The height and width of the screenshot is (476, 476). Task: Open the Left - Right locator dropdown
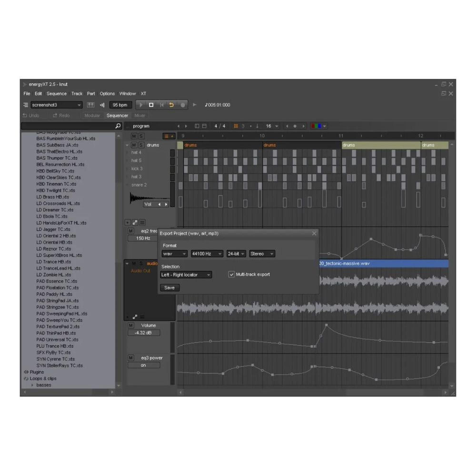(186, 275)
